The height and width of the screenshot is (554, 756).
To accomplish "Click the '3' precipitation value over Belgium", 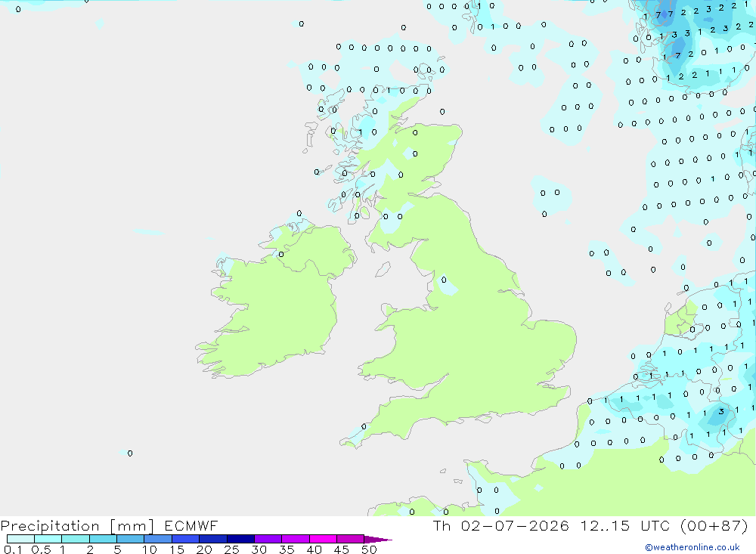I will click(720, 411).
